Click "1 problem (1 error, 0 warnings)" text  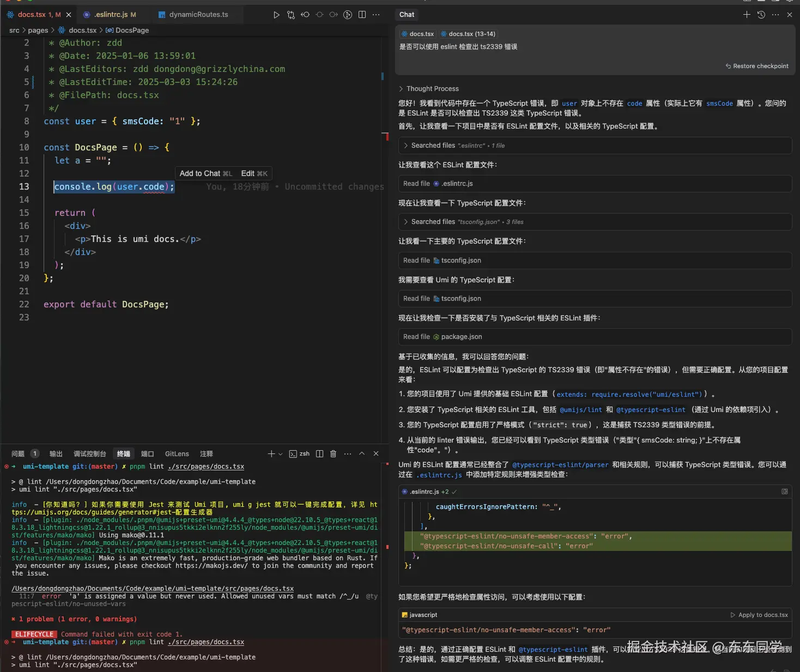78,619
